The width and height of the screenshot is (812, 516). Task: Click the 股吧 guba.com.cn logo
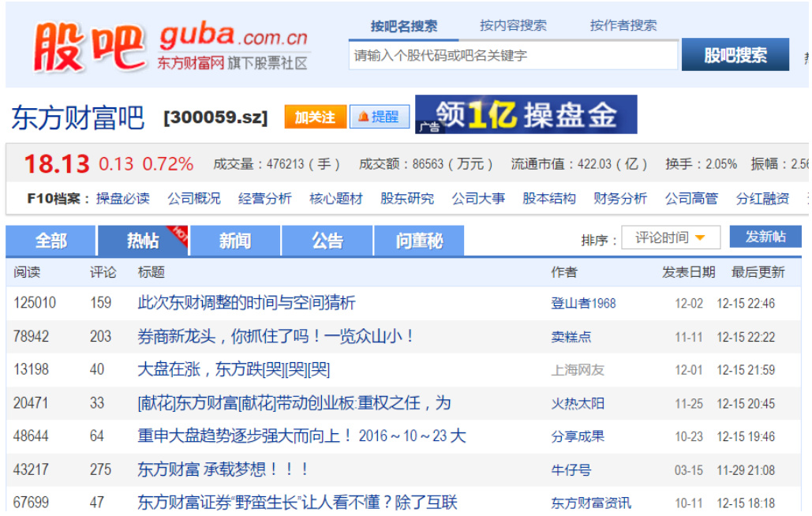coord(170,45)
